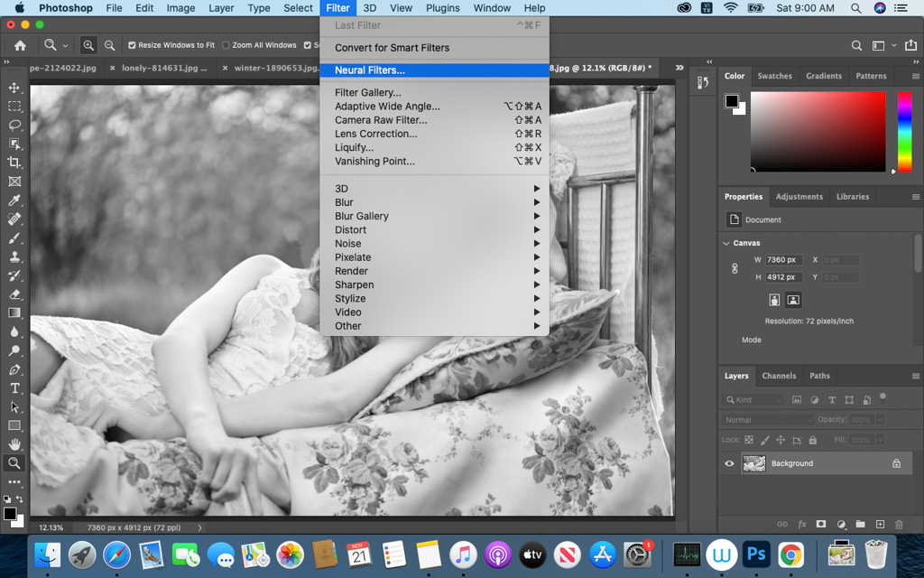Image resolution: width=924 pixels, height=578 pixels.
Task: Set canvas orientation to portrait
Action: point(774,300)
